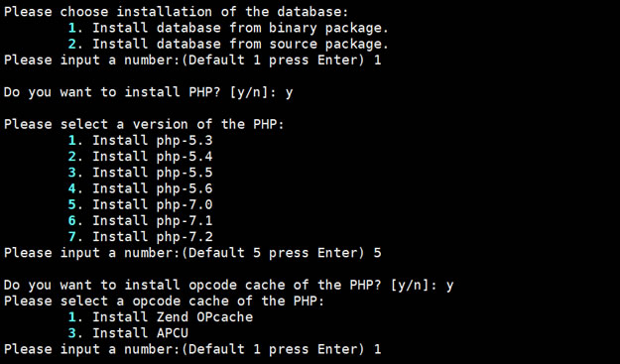Click the 'Install php-7.1' option
Image resolution: width=620 pixels, height=364 pixels.
(x=141, y=220)
